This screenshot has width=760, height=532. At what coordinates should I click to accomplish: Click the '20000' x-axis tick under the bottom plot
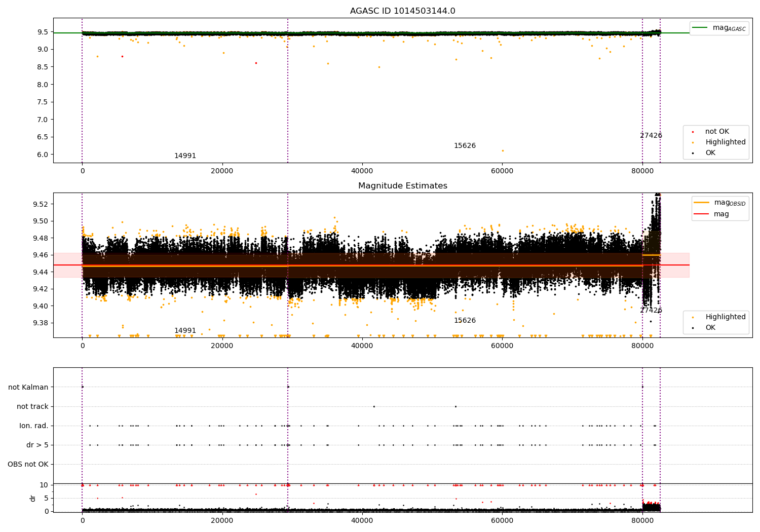point(222,521)
